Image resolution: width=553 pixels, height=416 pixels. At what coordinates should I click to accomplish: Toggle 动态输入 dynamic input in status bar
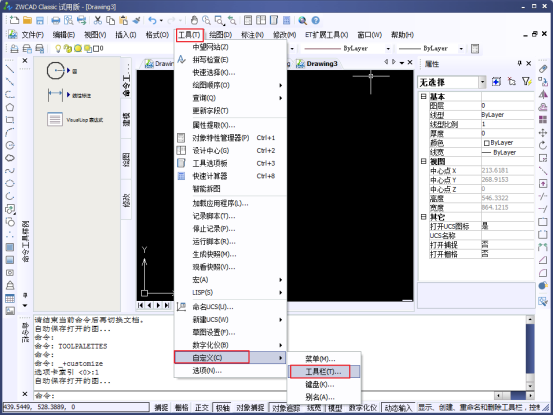click(x=398, y=408)
